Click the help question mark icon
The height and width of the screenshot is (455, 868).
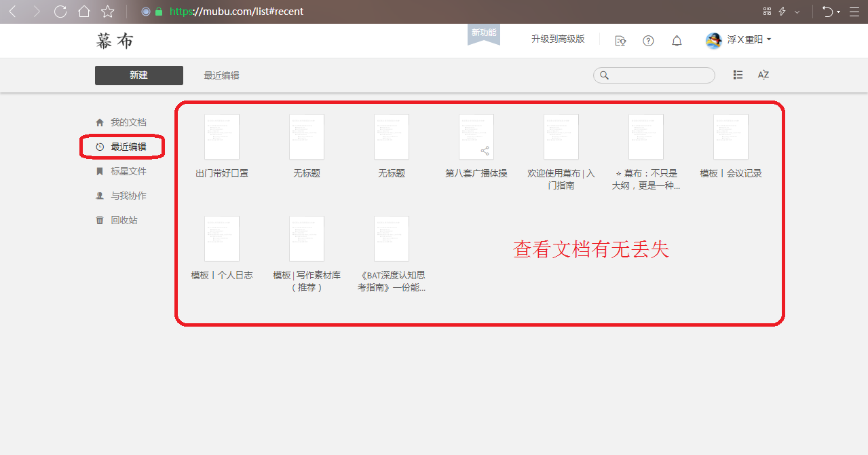point(647,40)
